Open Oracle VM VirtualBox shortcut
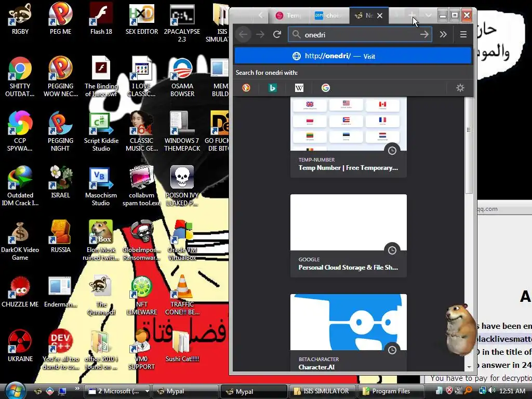The width and height of the screenshot is (532, 399). 182,241
